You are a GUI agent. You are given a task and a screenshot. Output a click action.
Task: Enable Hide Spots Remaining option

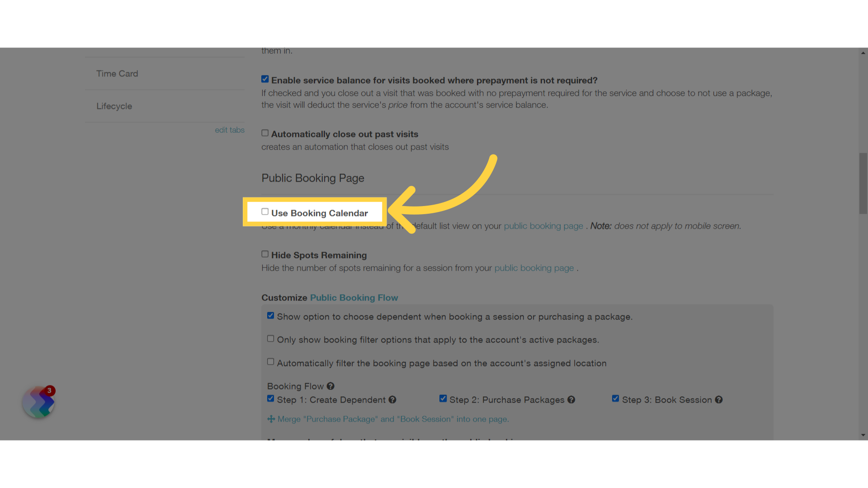point(264,254)
